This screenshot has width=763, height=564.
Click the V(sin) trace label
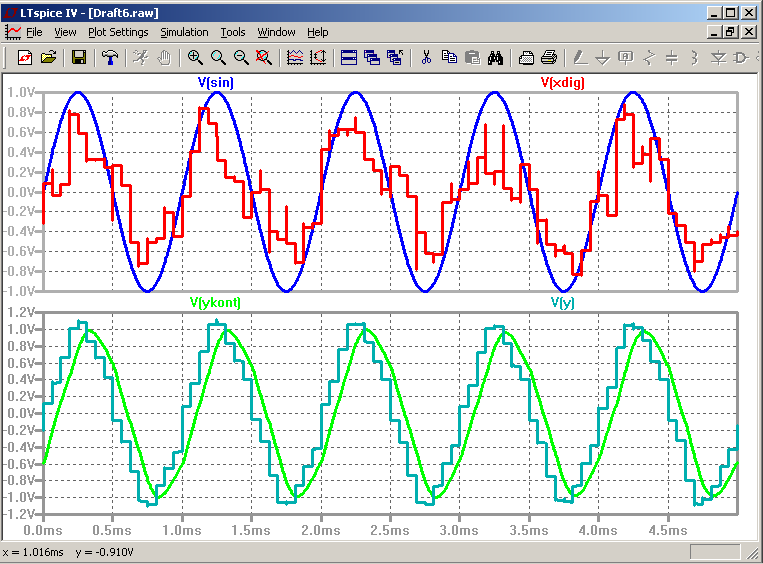pyautogui.click(x=215, y=83)
